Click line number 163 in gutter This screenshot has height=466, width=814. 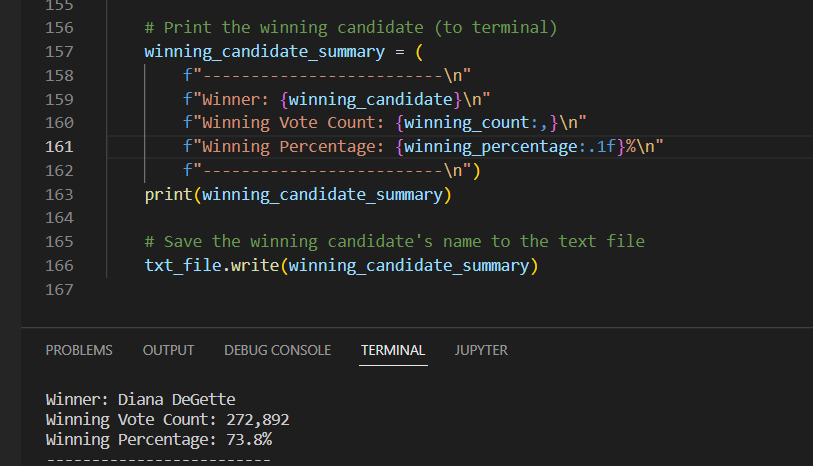click(59, 194)
